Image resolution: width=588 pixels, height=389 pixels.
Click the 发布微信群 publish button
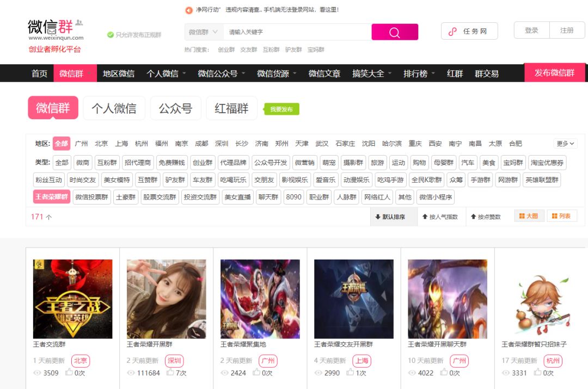554,73
